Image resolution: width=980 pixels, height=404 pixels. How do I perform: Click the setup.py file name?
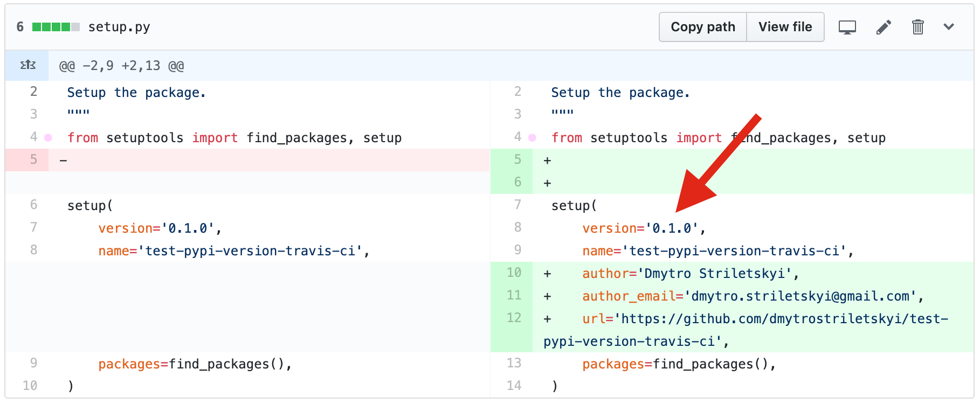[119, 27]
